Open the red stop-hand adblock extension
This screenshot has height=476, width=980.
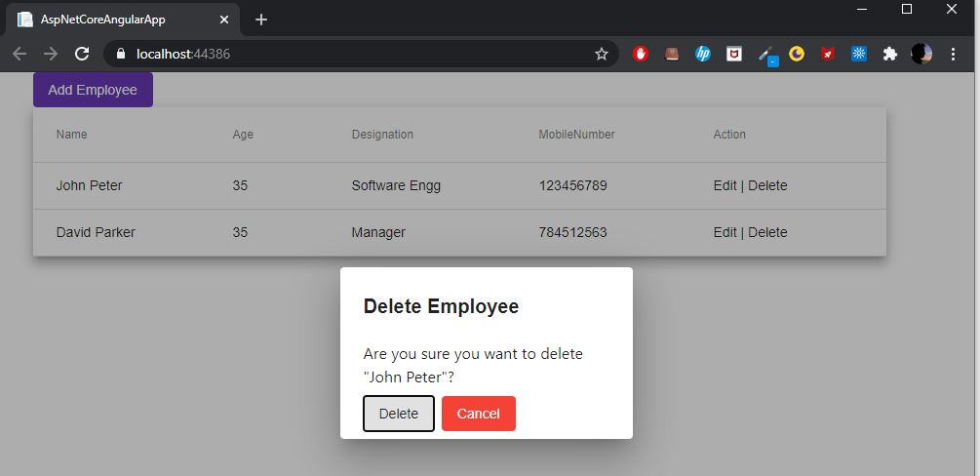tap(640, 54)
